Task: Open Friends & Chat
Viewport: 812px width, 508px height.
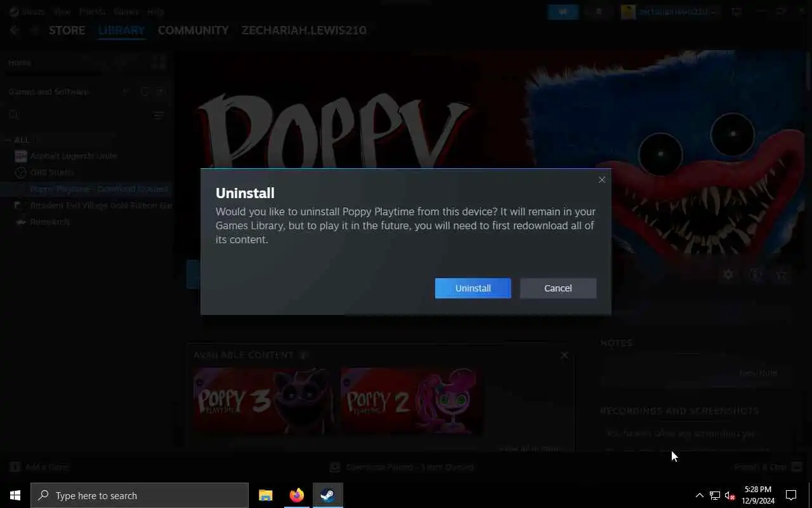Action: [768, 467]
